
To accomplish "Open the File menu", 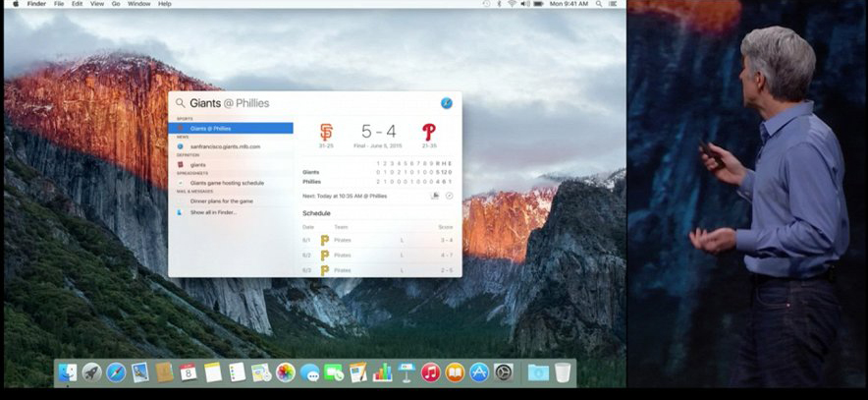I will point(59,4).
